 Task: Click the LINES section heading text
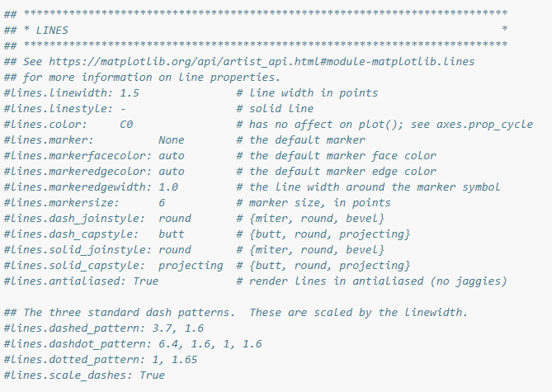[x=52, y=31]
